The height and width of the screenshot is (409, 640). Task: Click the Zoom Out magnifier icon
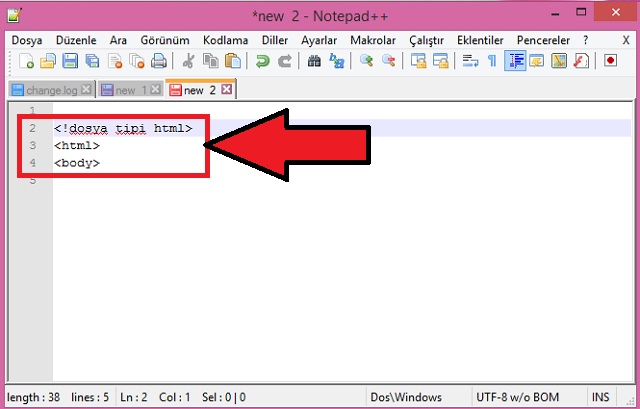(388, 61)
